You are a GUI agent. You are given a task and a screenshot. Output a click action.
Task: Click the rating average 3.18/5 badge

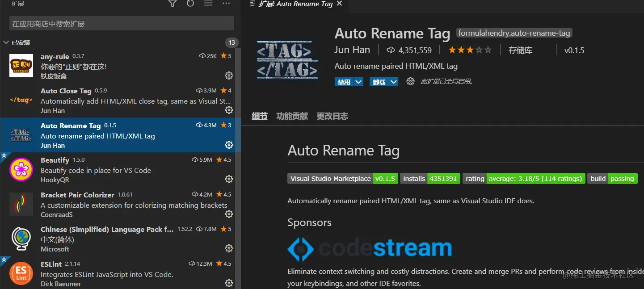[524, 179]
